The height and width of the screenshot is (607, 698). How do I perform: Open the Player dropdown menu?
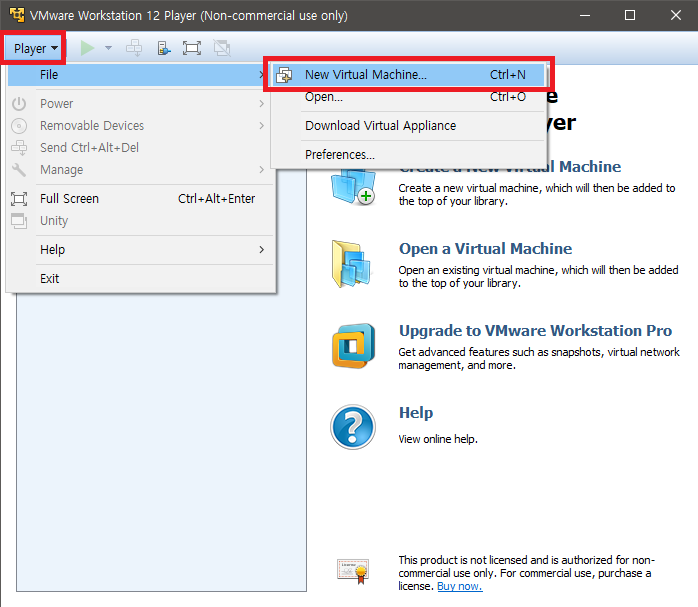36,48
